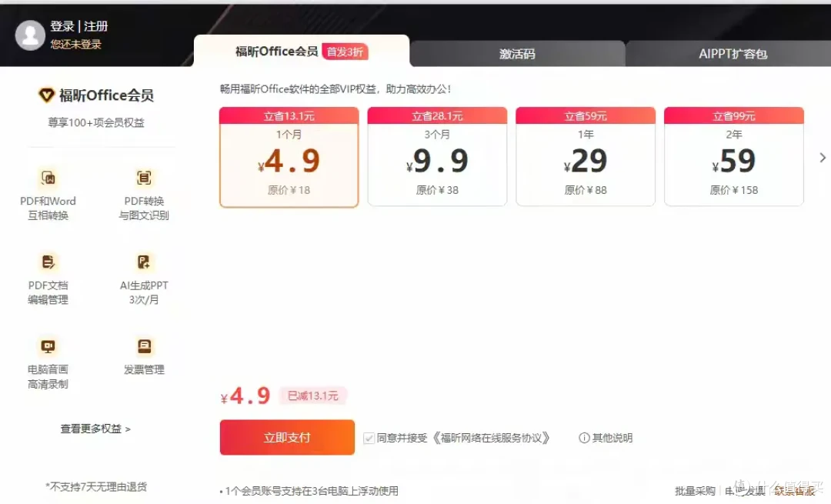
Task: Click the 发票管理 label
Action: tap(144, 370)
